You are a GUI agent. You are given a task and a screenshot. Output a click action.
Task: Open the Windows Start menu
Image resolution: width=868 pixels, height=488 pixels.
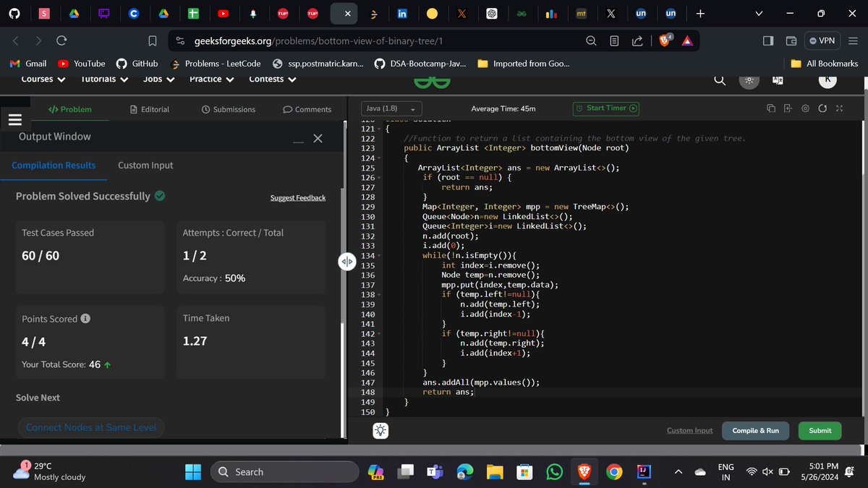point(193,472)
